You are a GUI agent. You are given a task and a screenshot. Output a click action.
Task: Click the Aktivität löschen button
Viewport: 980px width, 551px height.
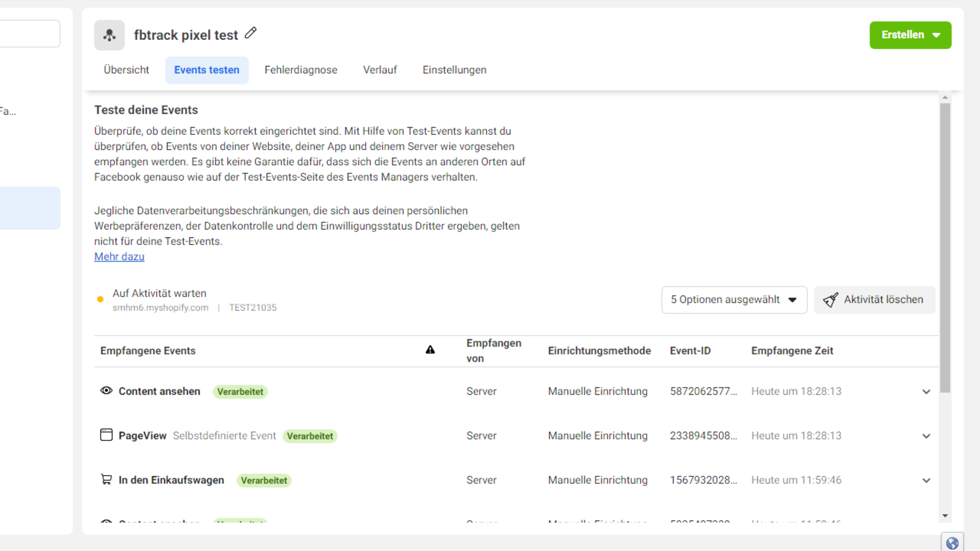click(874, 300)
